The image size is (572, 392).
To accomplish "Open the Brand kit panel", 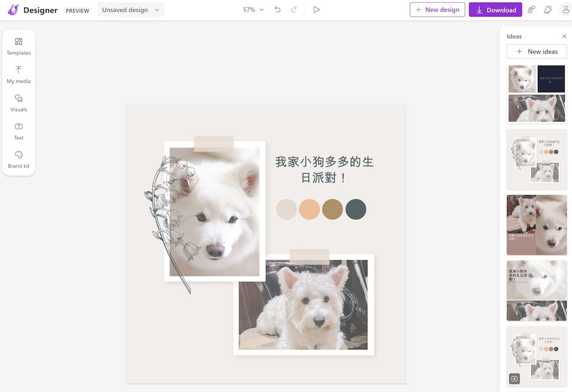I will coord(19,160).
